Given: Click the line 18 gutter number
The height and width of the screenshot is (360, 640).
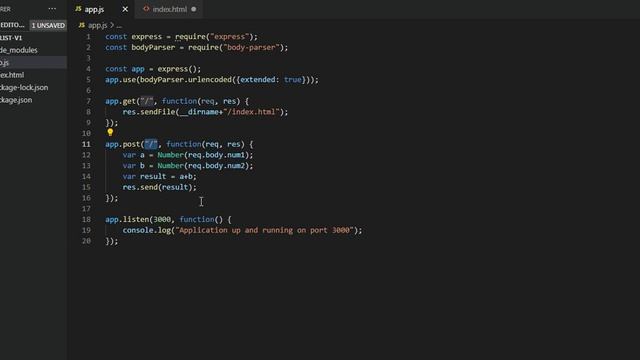Looking at the screenshot, I should 86,220.
